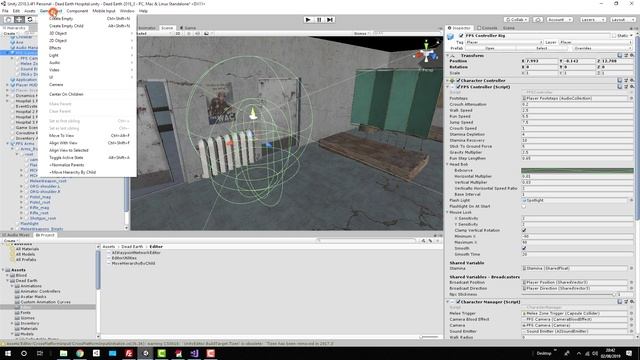Open Character Manager script gear menu
The width and height of the screenshot is (640, 360).
(632, 302)
